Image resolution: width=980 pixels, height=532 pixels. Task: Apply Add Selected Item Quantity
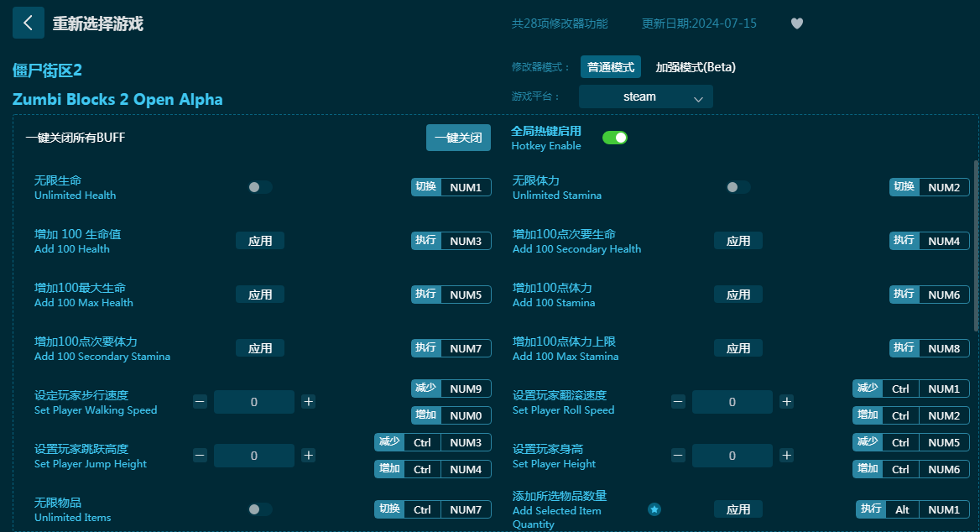tap(738, 509)
